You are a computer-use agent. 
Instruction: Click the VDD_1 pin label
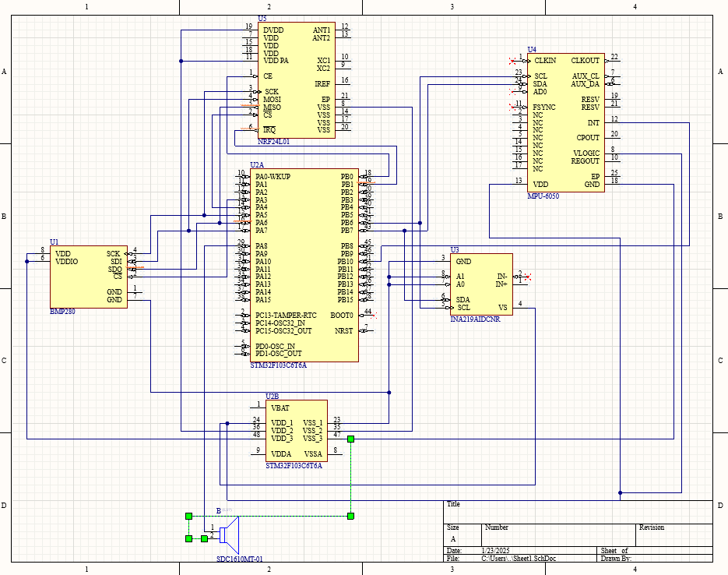282,423
